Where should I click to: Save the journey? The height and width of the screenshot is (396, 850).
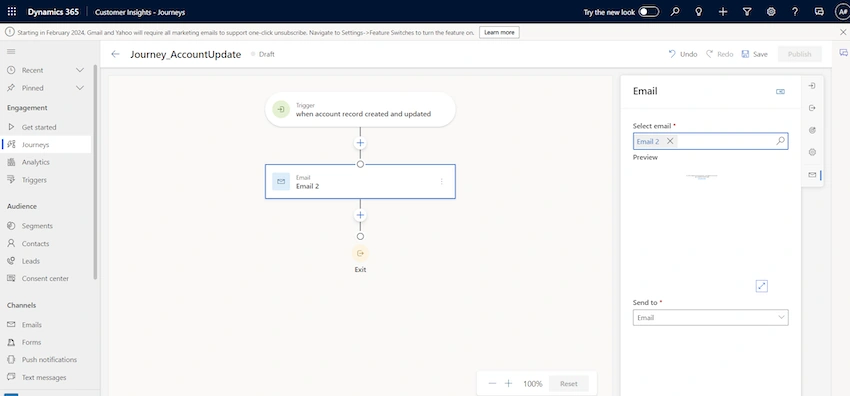755,54
